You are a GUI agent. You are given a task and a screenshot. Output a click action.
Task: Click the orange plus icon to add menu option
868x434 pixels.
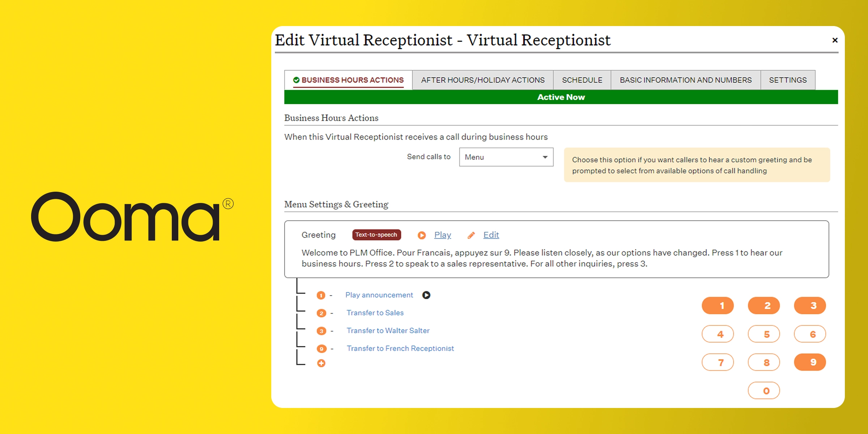[321, 363]
